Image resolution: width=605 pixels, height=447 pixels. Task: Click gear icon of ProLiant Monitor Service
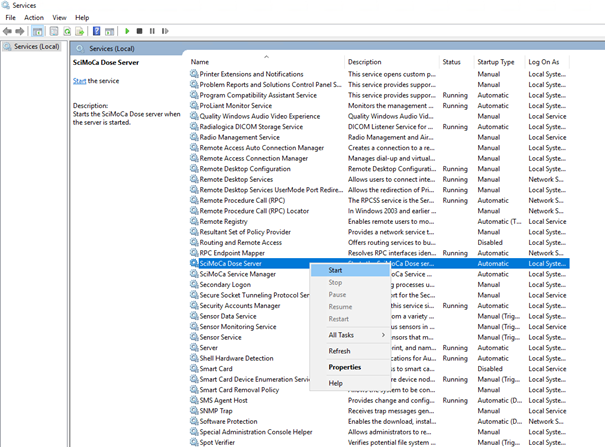click(x=194, y=105)
